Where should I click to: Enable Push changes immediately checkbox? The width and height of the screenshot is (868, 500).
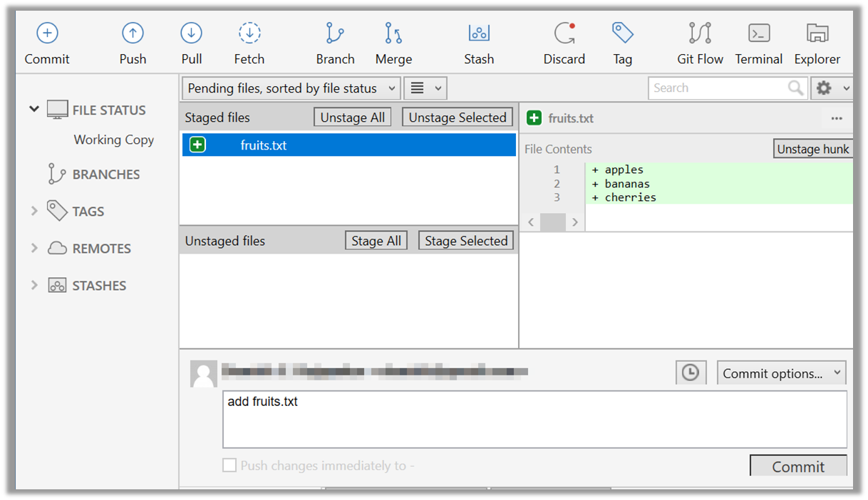tap(229, 466)
